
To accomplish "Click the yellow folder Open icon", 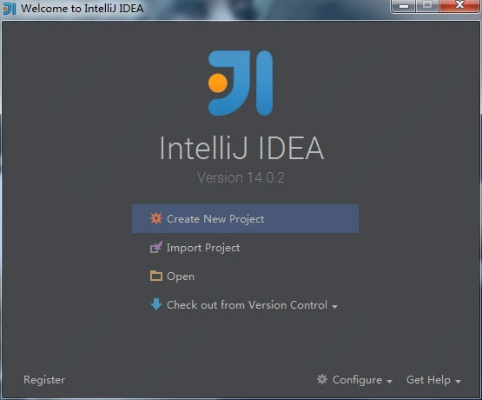I will (156, 276).
